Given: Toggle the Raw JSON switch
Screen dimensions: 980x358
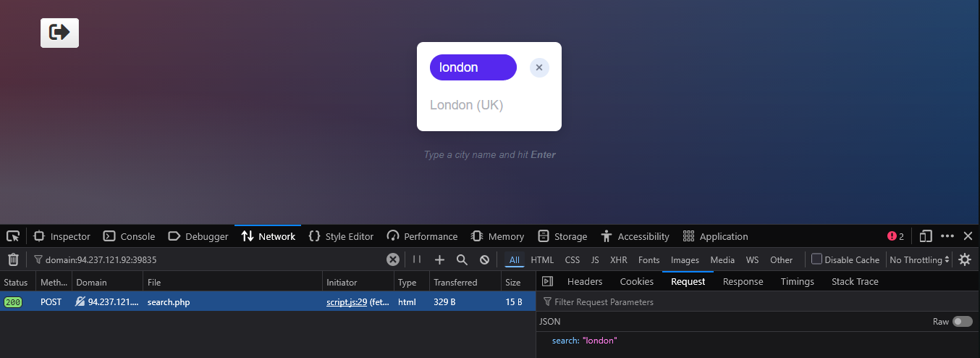Looking at the screenshot, I should coord(963,321).
